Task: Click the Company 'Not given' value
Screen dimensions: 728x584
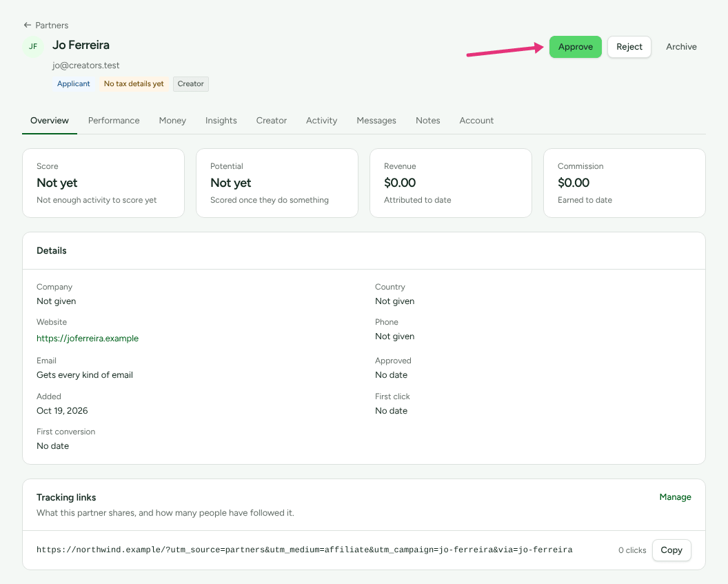Action: click(x=56, y=301)
